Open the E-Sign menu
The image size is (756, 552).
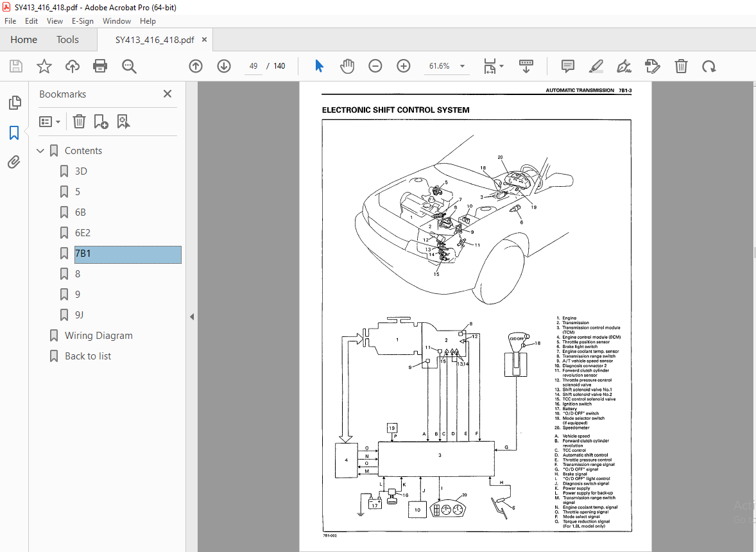tap(82, 21)
